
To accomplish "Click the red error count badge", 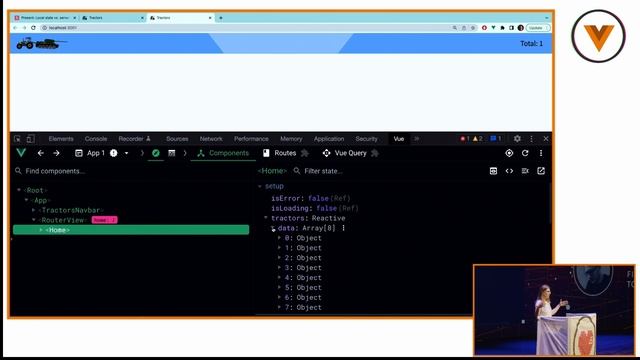I will tap(465, 139).
